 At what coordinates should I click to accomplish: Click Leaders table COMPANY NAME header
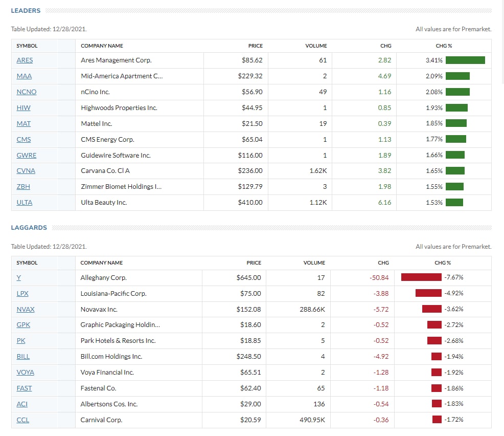[102, 46]
